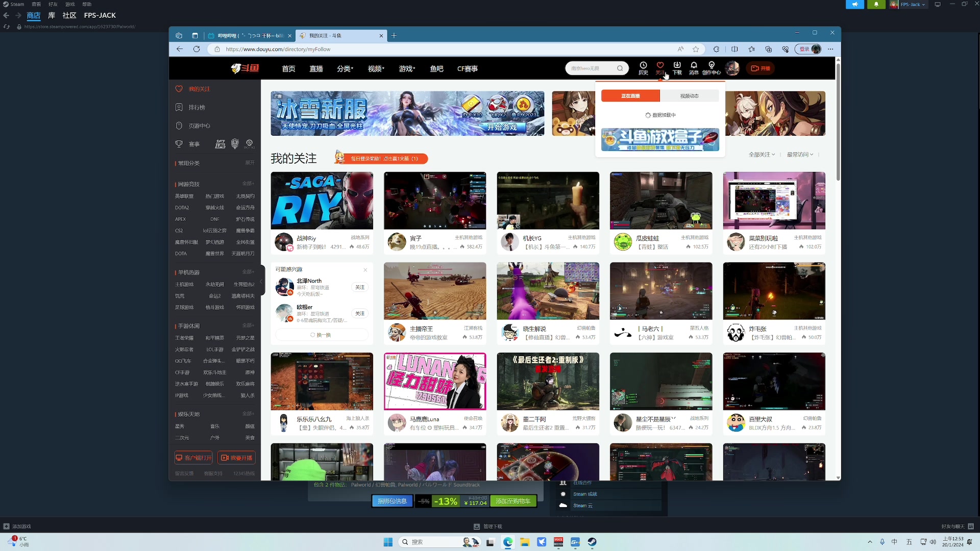Switch to the 视频动态 tab in follow popup
This screenshot has width=980, height=551.
[689, 96]
